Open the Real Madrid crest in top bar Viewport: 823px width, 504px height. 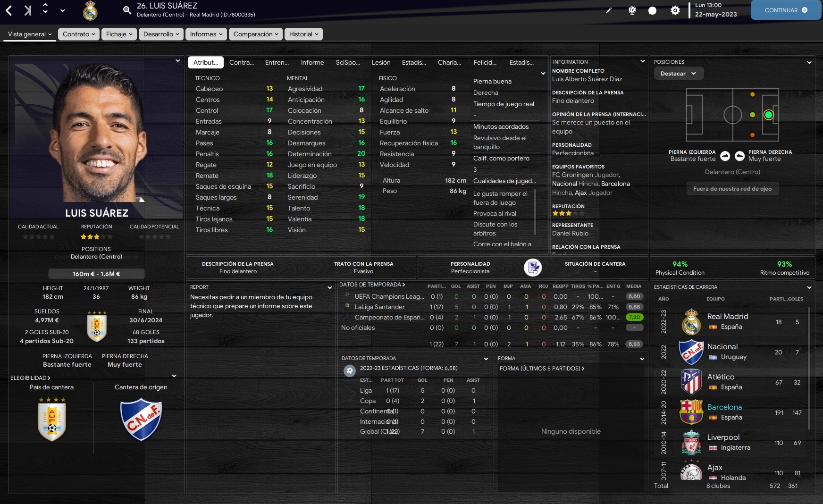[90, 10]
